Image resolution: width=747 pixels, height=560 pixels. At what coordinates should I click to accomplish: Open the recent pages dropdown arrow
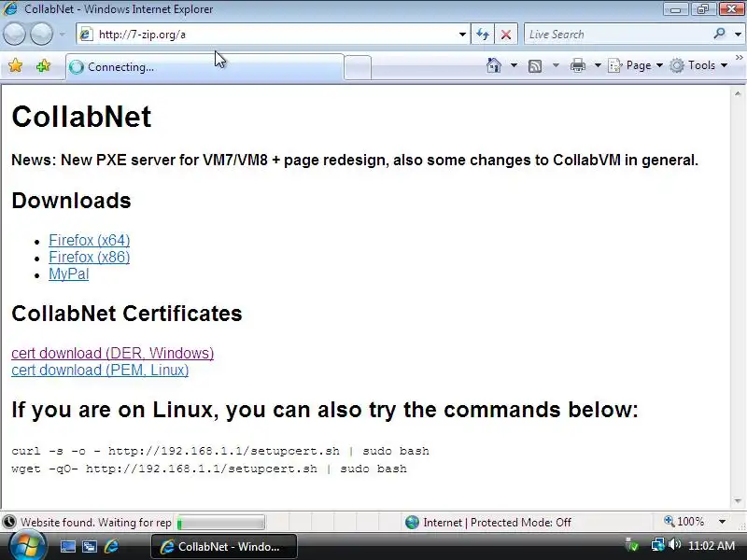tap(63, 35)
